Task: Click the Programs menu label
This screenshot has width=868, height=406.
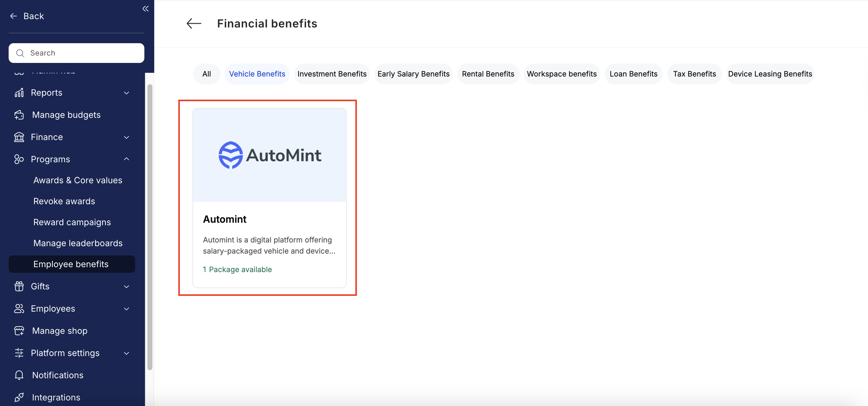Action: pos(51,159)
